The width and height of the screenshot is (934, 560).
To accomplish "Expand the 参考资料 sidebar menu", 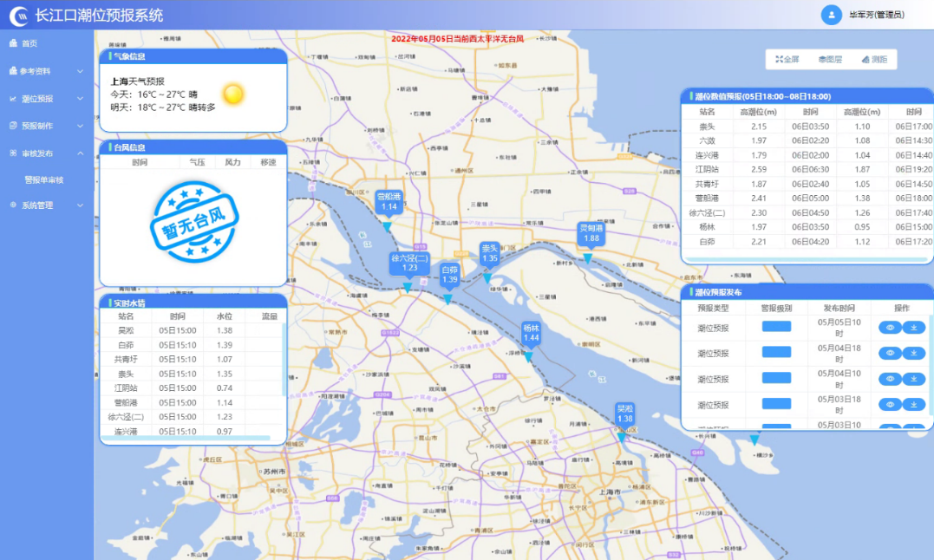I will [x=46, y=71].
